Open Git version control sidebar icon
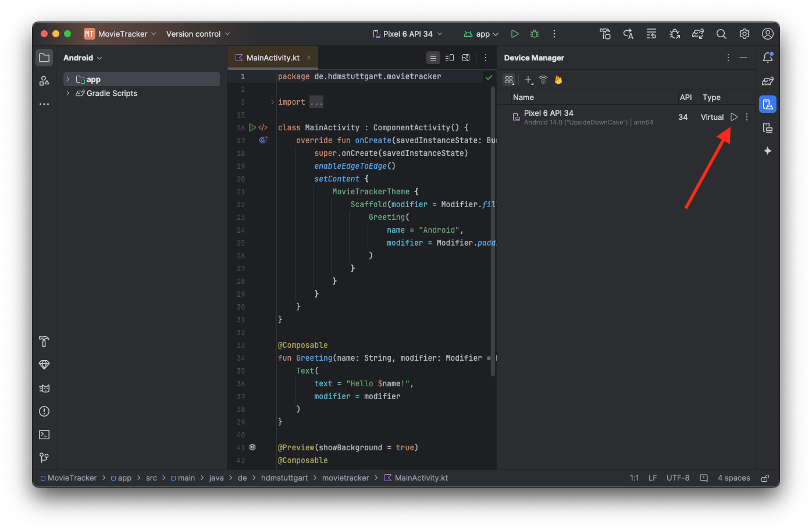This screenshot has height=530, width=812. [x=44, y=458]
